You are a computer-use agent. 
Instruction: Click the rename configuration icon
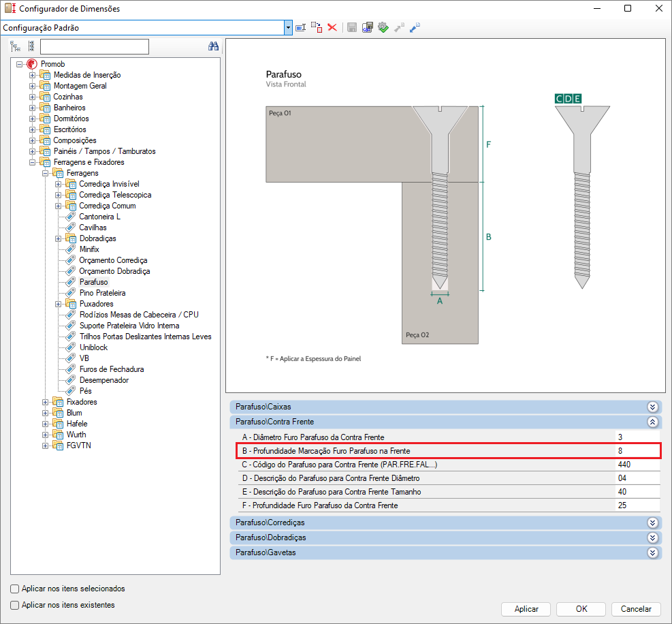click(300, 27)
